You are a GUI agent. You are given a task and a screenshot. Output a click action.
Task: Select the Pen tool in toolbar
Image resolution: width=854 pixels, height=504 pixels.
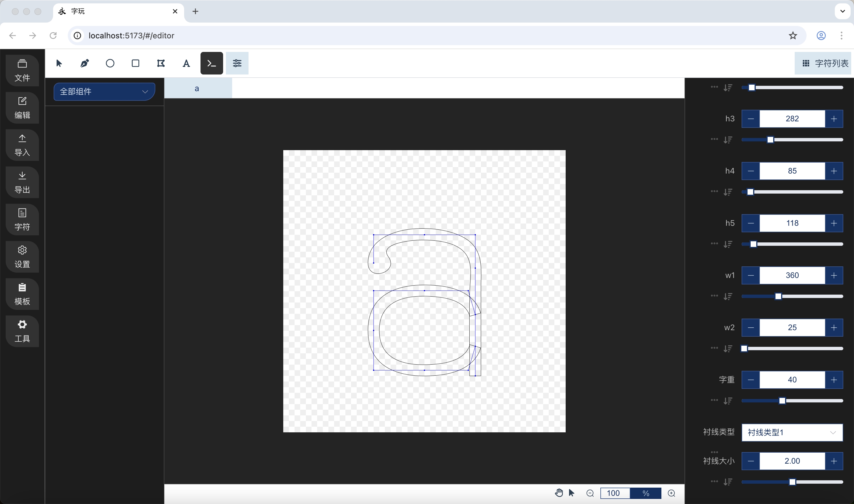coord(85,63)
